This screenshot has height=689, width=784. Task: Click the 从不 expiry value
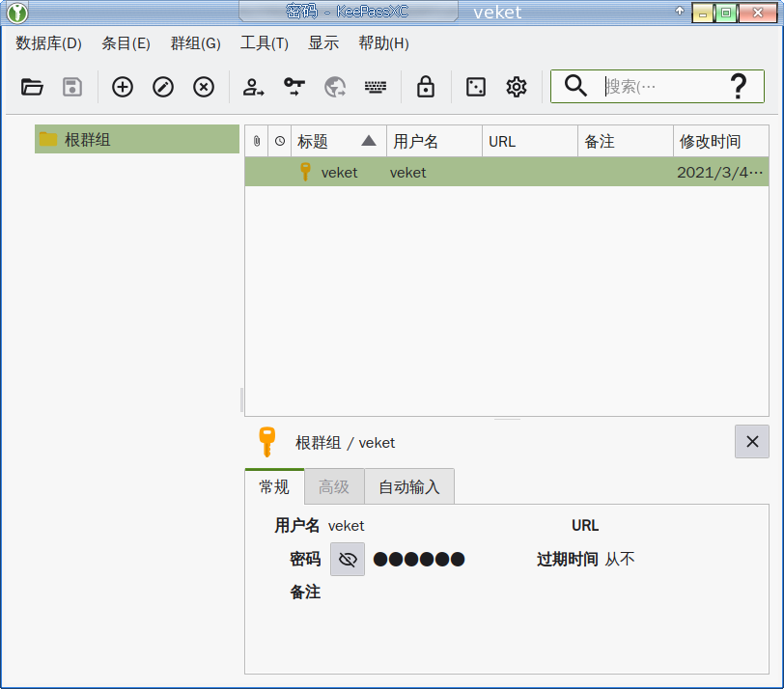point(620,559)
